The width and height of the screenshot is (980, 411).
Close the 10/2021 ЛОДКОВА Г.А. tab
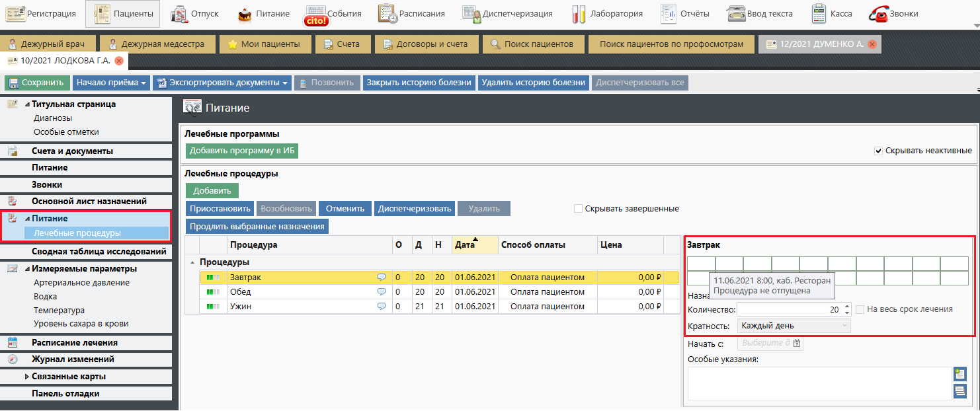click(x=119, y=61)
